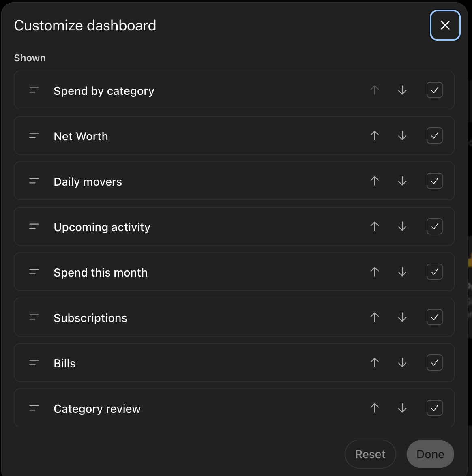This screenshot has width=472, height=476.
Task: Move Daily movers up in list
Action: tap(375, 181)
